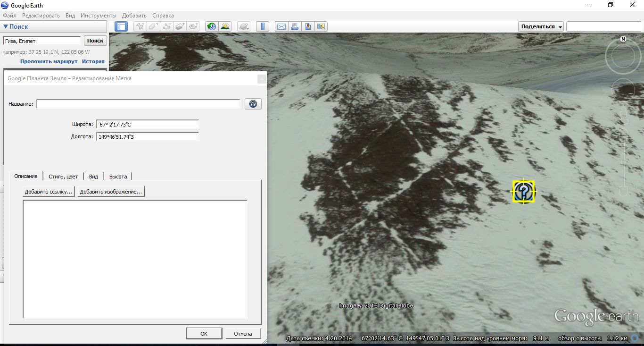The image size is (644, 346).
Task: Switch to the Описание tab
Action: 26,176
